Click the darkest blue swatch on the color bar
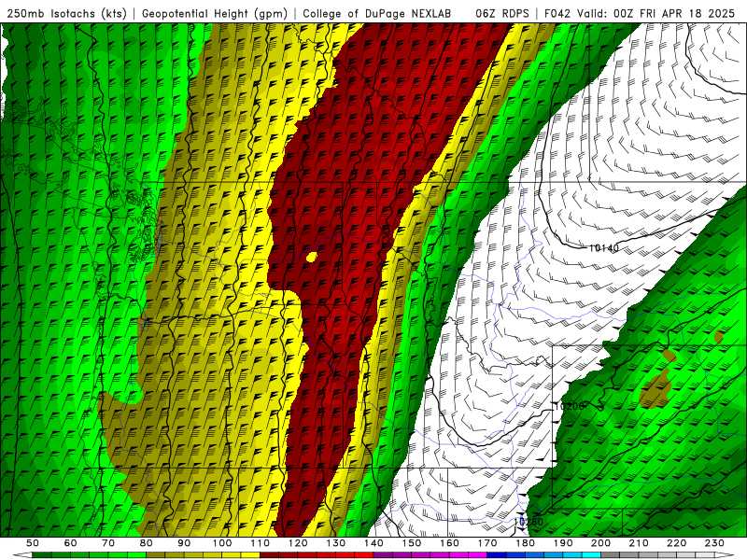The image size is (747, 560). click(x=497, y=554)
